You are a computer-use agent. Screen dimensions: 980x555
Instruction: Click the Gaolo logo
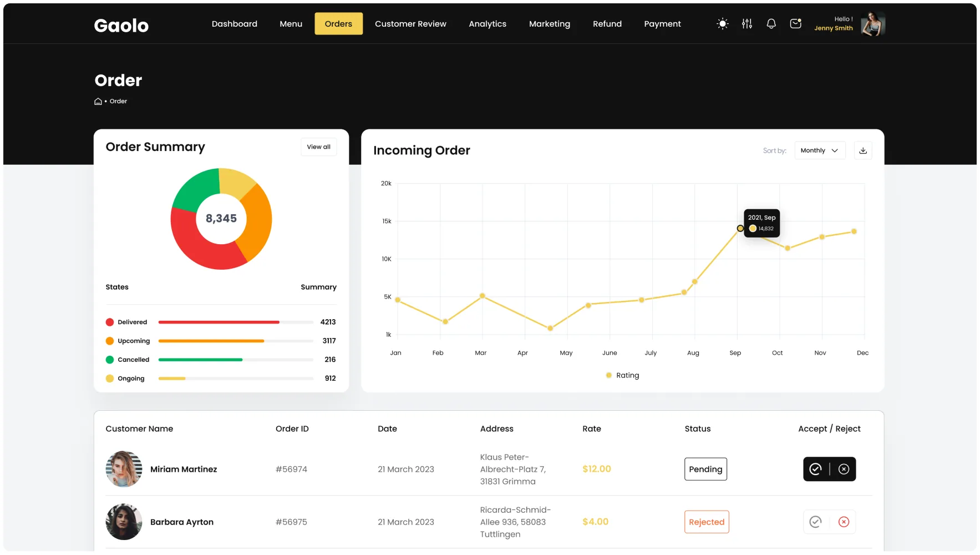tap(121, 26)
